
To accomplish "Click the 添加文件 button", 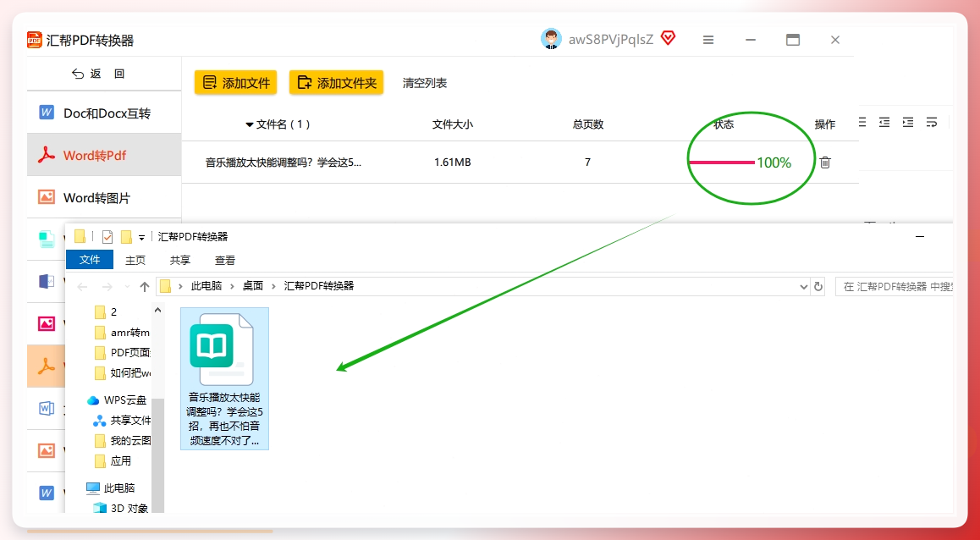I will tap(235, 82).
